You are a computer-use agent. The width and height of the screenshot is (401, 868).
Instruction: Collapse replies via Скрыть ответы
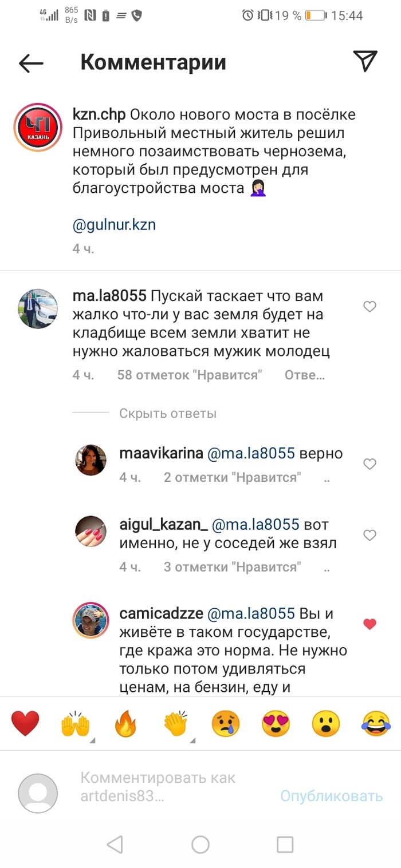tap(168, 413)
